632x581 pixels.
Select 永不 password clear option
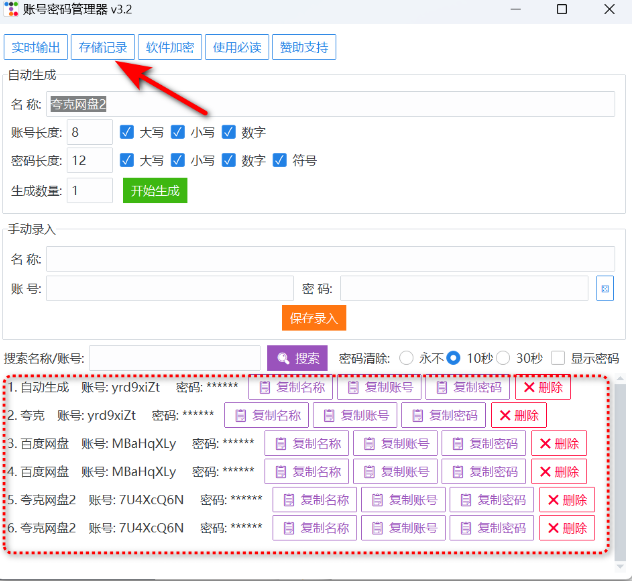406,358
